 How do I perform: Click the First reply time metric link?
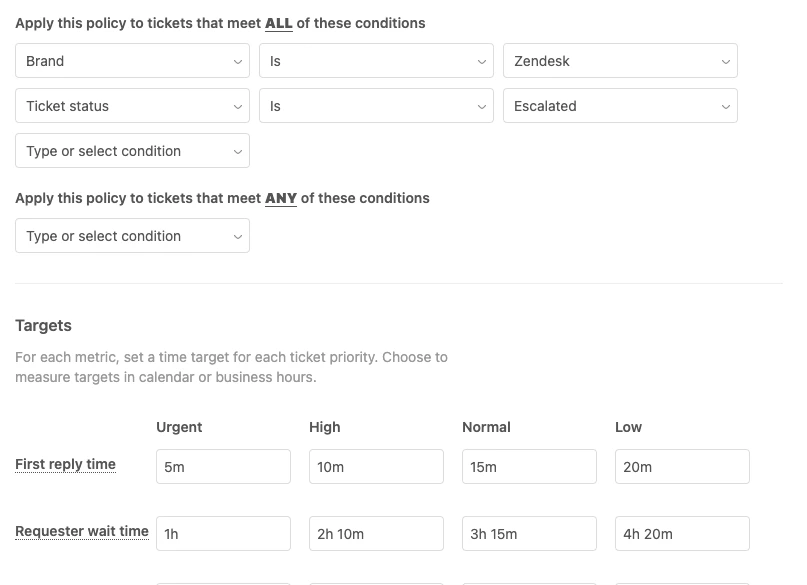tap(65, 464)
